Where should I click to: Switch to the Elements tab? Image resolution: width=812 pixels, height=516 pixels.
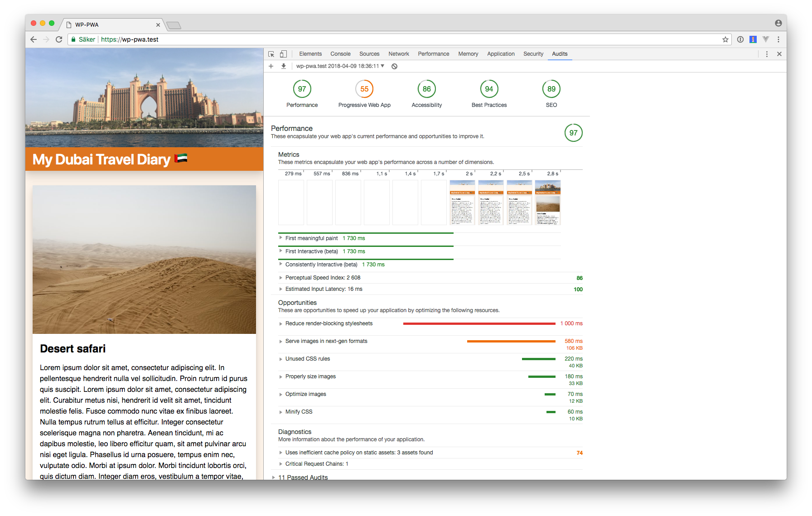[310, 54]
